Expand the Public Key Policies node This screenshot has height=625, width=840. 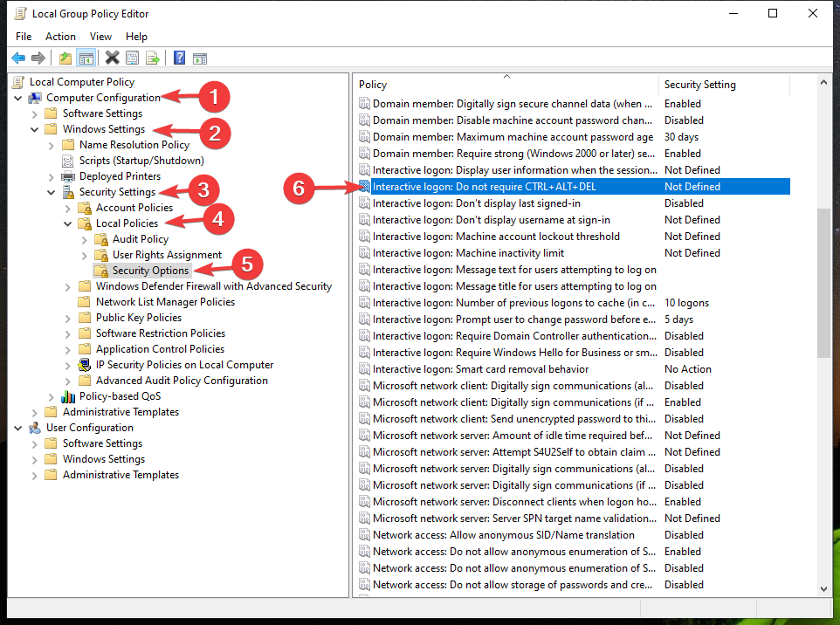pyautogui.click(x=67, y=318)
